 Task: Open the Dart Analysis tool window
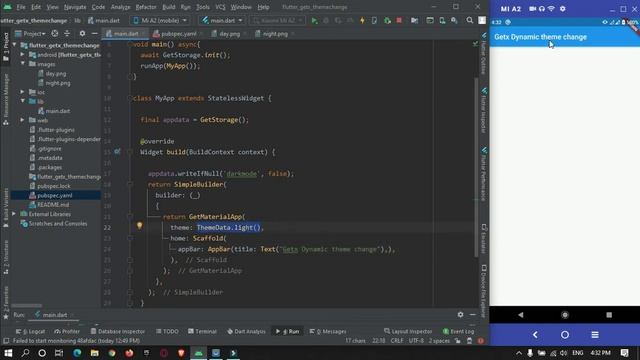pyautogui.click(x=246, y=331)
